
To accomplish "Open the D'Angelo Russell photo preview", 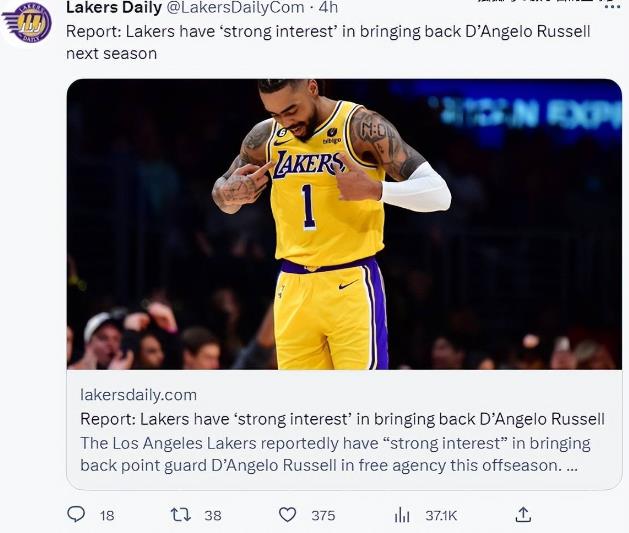I will 344,223.
